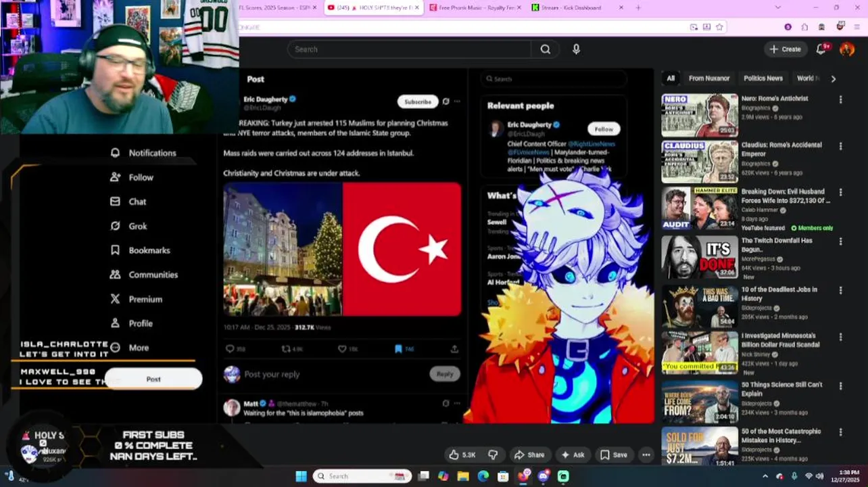868x487 pixels.
Task: Click the blue bookmark icon under the post
Action: click(398, 349)
